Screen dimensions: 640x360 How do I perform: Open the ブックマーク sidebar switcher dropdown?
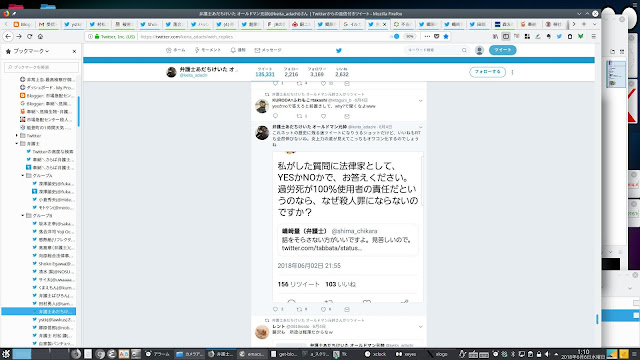point(31,51)
